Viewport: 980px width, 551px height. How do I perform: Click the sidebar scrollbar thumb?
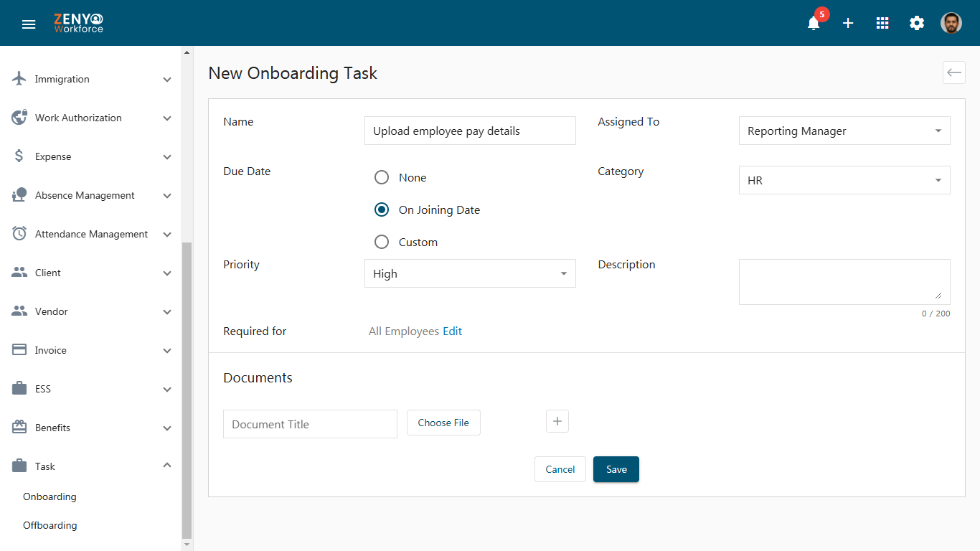pyautogui.click(x=187, y=390)
